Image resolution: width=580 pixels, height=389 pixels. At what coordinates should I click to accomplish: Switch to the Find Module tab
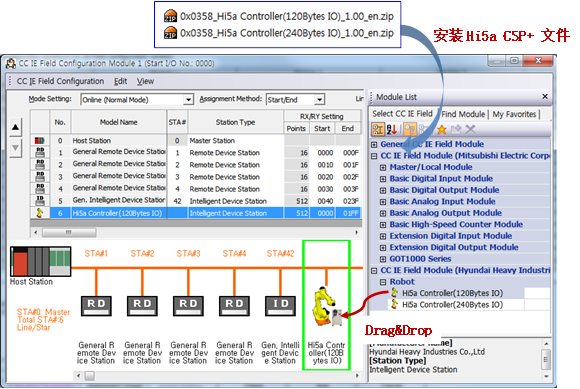[x=463, y=114]
